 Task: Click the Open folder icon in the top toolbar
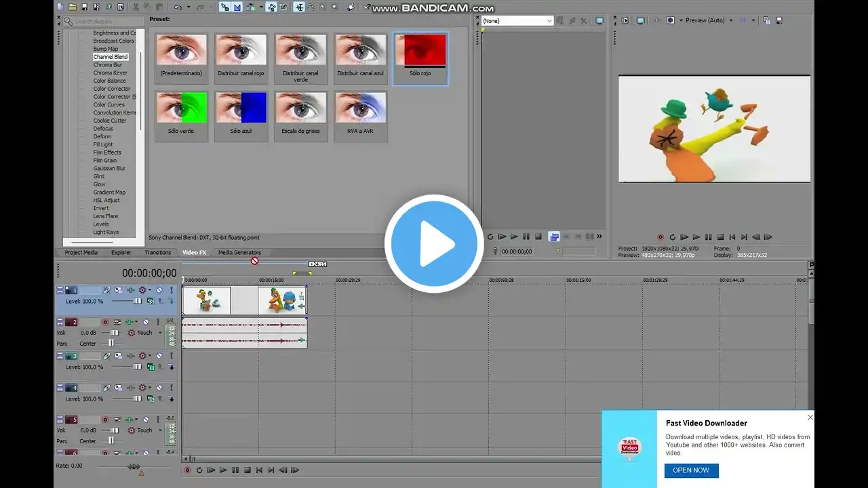pyautogui.click(x=72, y=7)
